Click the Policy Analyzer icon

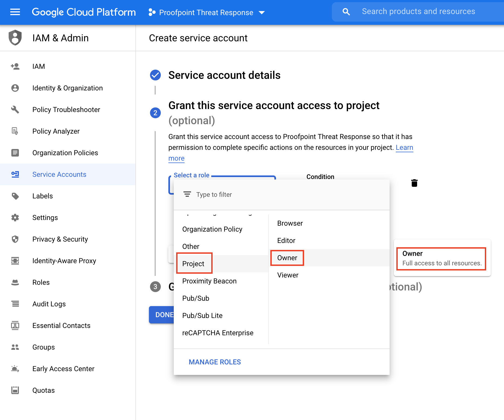[x=15, y=131]
